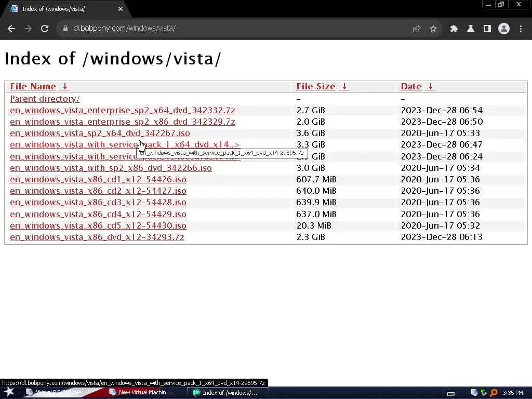
Task: Go back with the browser back arrow
Action: click(11, 29)
